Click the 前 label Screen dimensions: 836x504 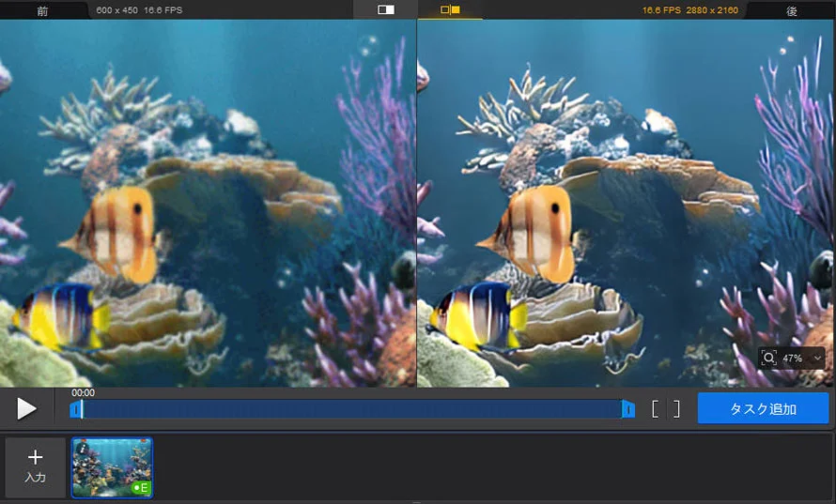click(42, 11)
